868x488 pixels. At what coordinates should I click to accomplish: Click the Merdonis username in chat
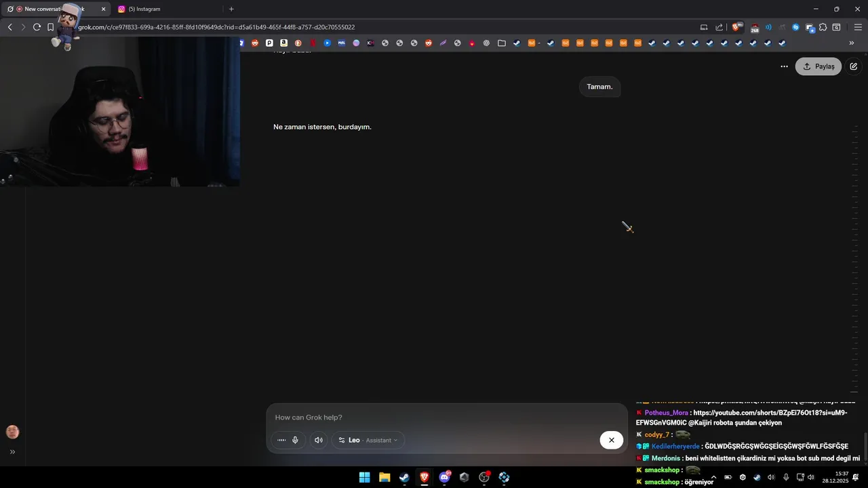pyautogui.click(x=666, y=458)
